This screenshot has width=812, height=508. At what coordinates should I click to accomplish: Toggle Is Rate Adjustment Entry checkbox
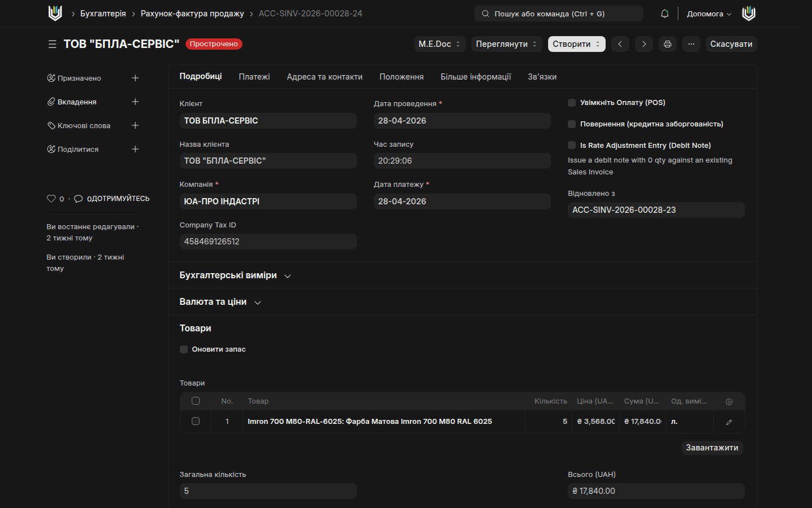(x=572, y=146)
